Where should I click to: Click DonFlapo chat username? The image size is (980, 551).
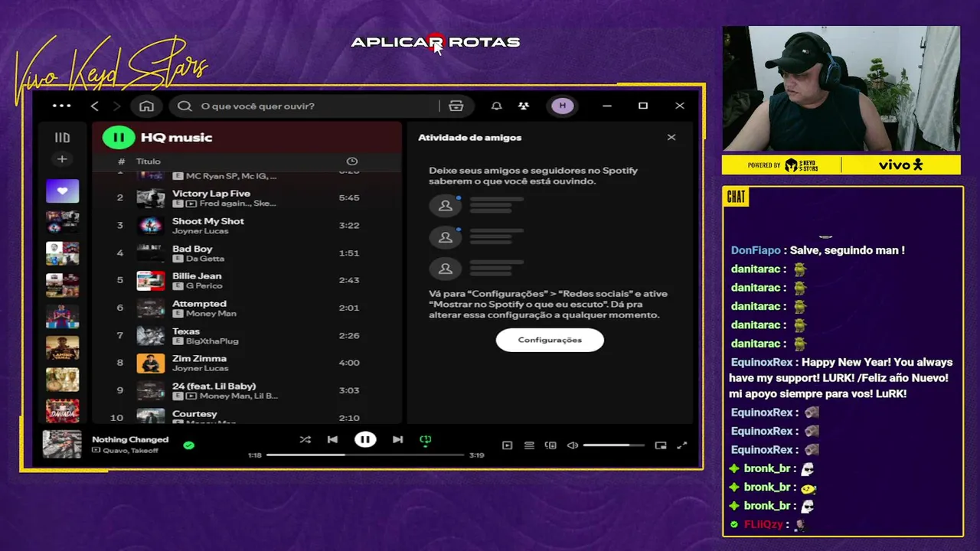(756, 250)
